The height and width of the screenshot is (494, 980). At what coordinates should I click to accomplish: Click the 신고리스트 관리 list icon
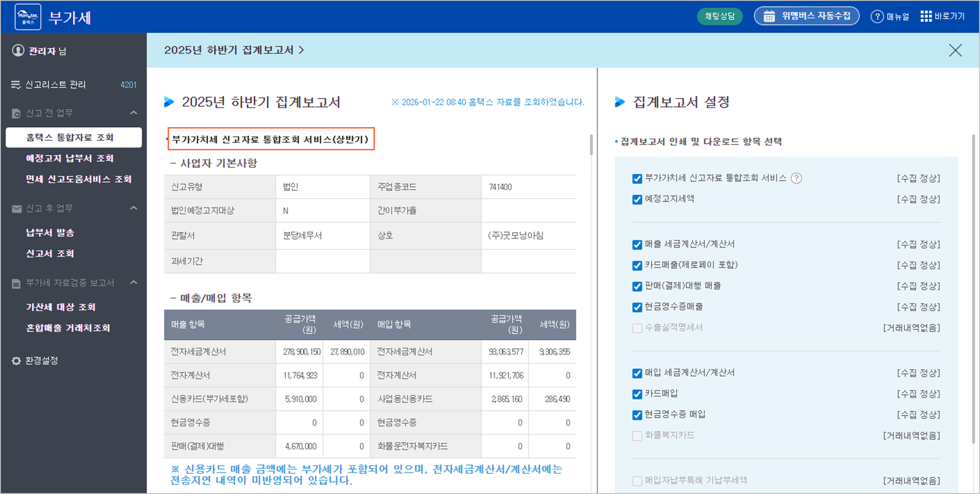(16, 84)
